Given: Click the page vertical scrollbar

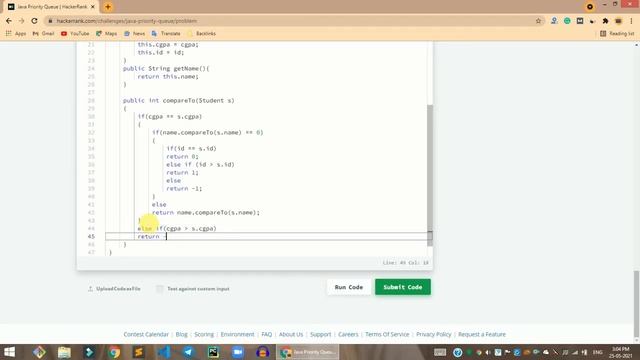Looking at the screenshot, I should pos(636,304).
